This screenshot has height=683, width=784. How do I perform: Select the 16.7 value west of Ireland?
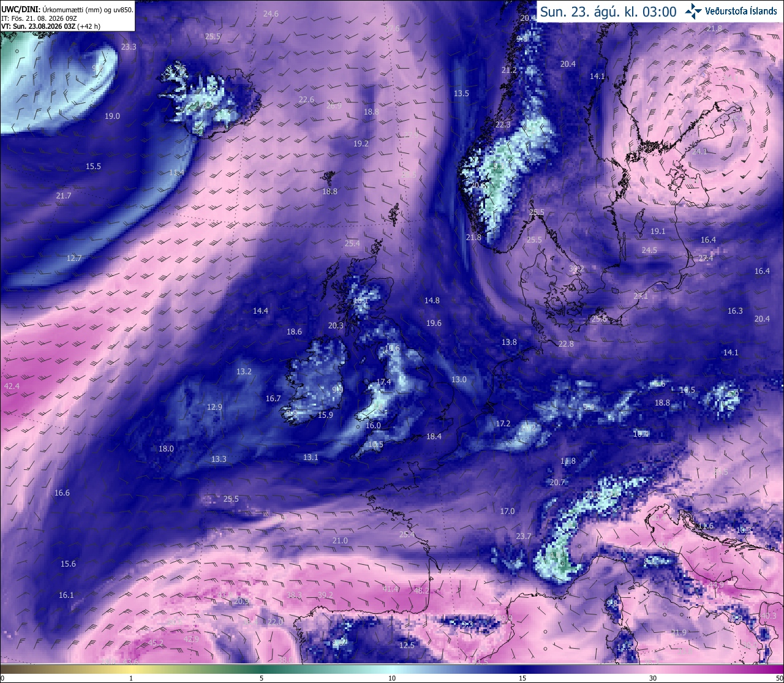273,399
